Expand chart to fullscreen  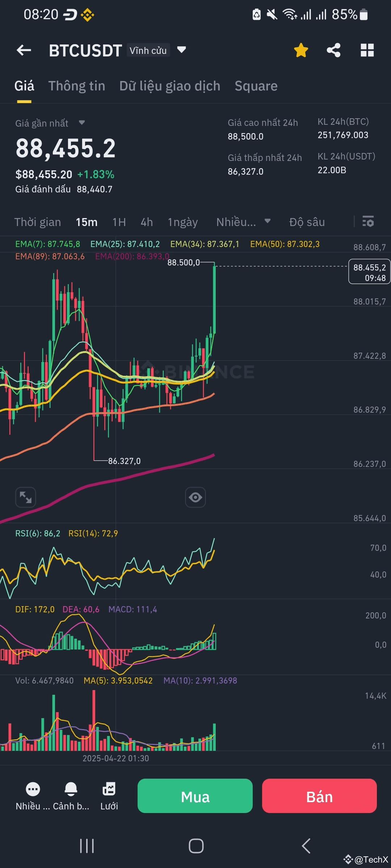(x=26, y=497)
